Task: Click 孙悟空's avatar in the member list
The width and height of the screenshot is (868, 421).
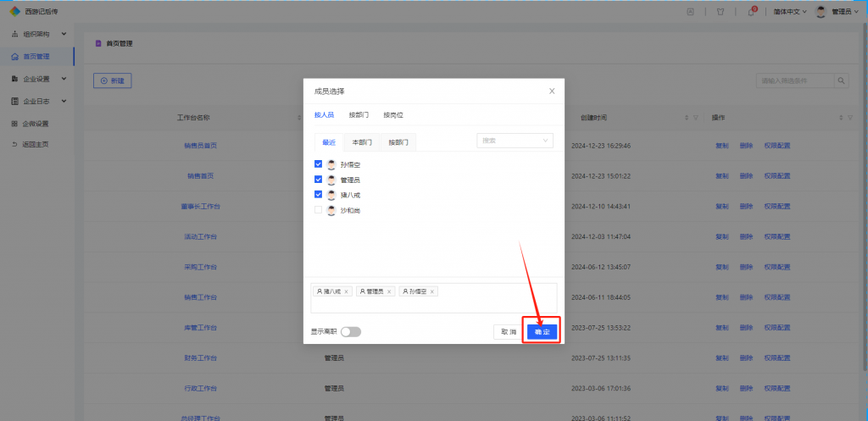Action: (x=331, y=164)
